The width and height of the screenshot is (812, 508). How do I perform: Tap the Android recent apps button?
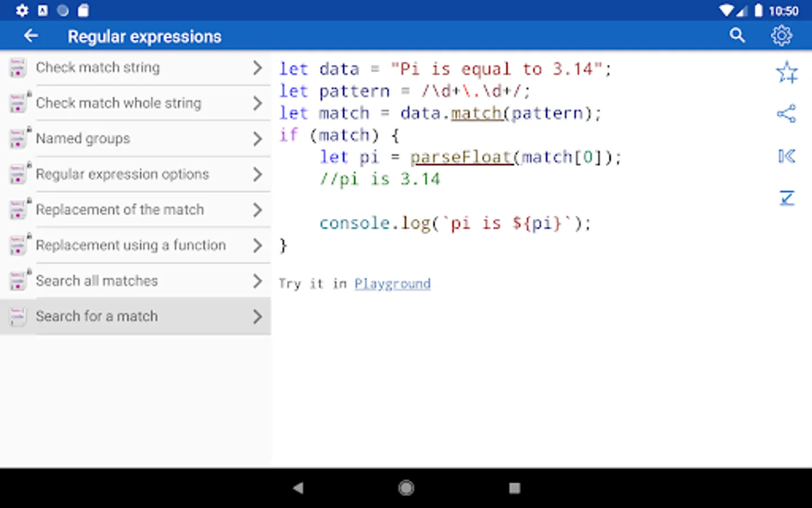point(514,488)
